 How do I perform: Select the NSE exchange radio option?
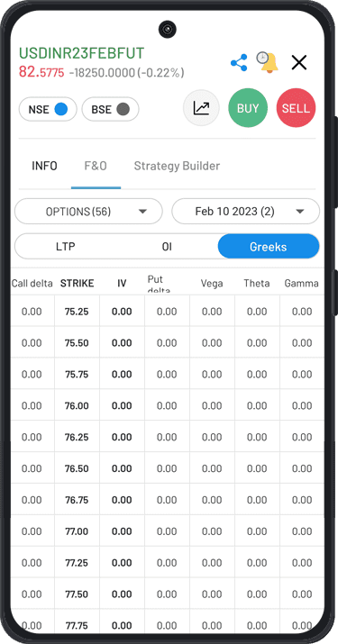(48, 109)
